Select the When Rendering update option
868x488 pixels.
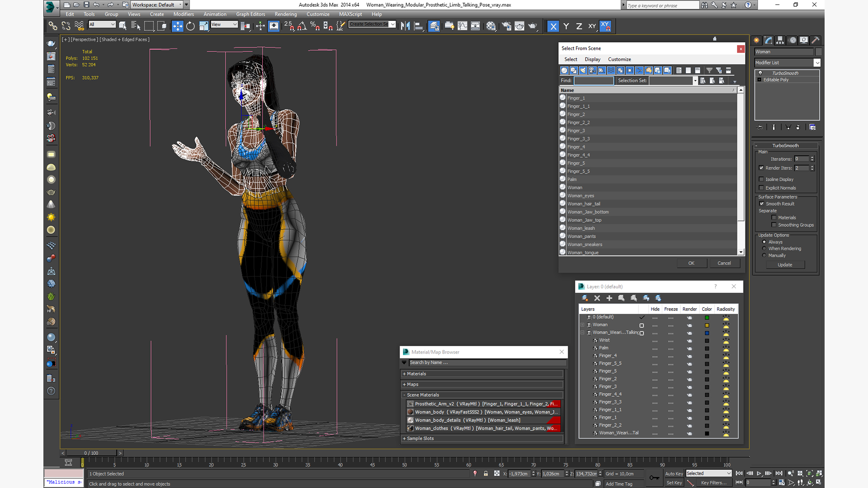pyautogui.click(x=764, y=249)
